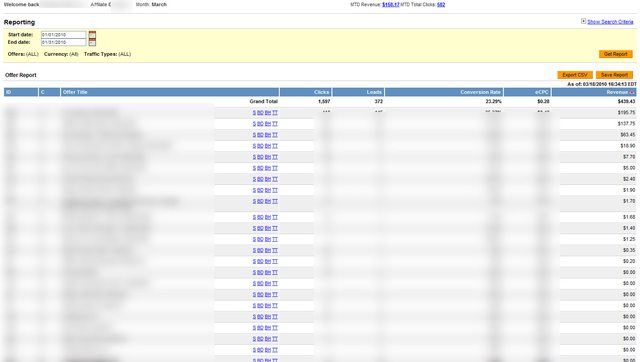Click the Currency: (All) filter text

pos(61,54)
